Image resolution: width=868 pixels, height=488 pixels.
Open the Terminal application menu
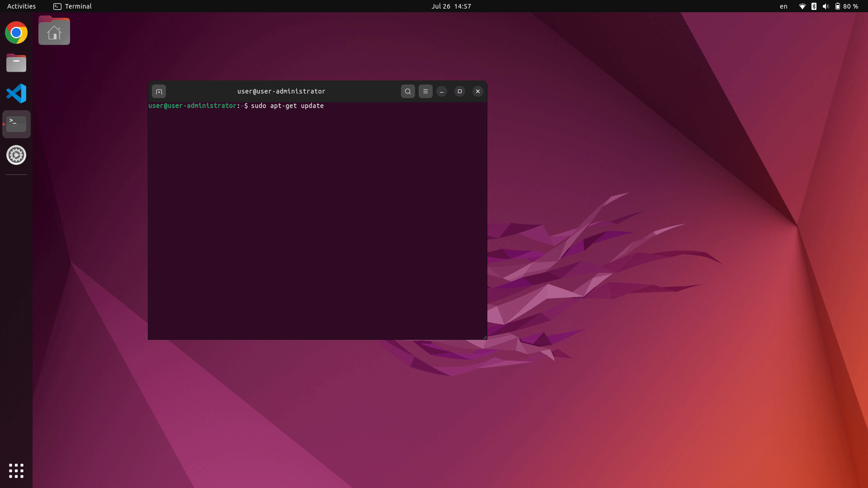point(72,6)
